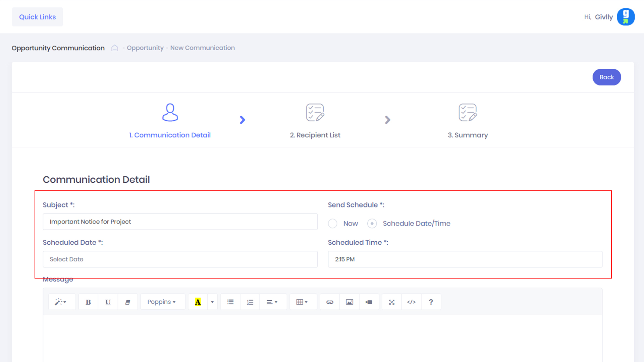Go to Recipient List step

315,121
